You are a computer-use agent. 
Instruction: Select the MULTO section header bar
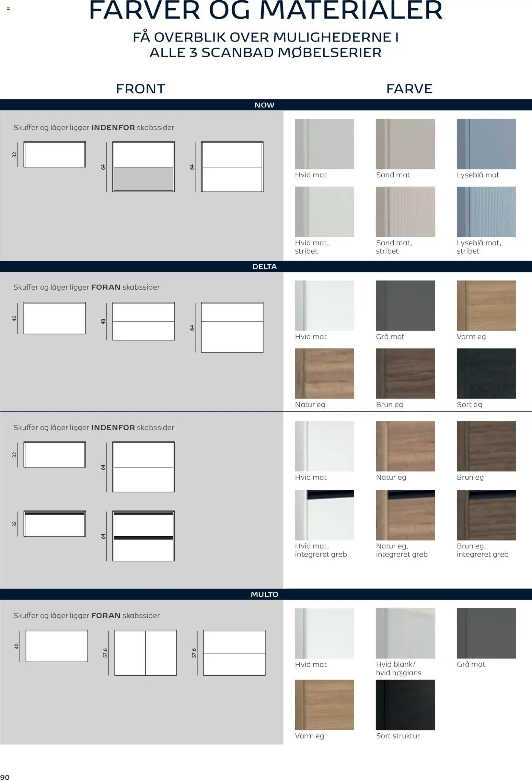click(x=266, y=594)
